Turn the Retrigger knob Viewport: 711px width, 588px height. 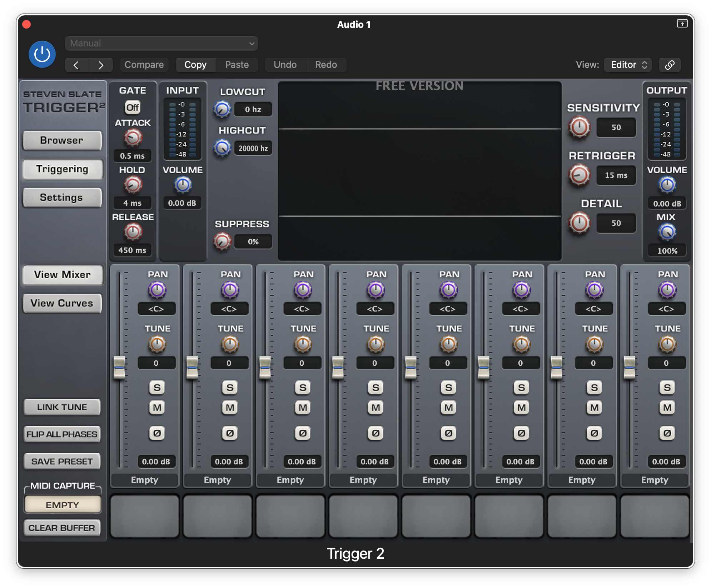[579, 175]
